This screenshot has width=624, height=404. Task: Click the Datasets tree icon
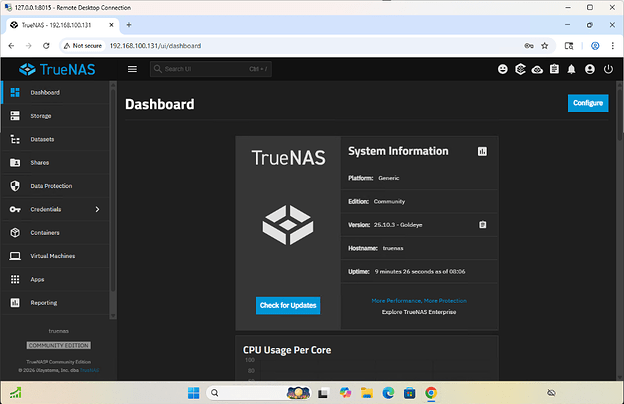tap(15, 139)
